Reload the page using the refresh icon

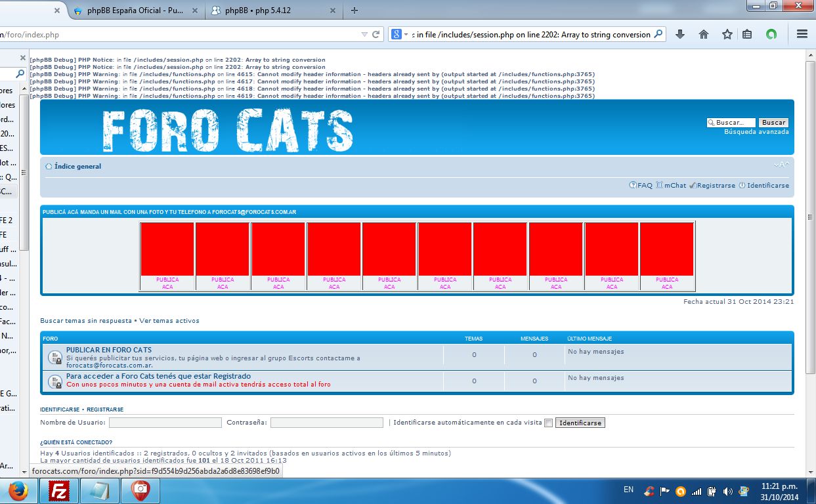pyautogui.click(x=376, y=35)
